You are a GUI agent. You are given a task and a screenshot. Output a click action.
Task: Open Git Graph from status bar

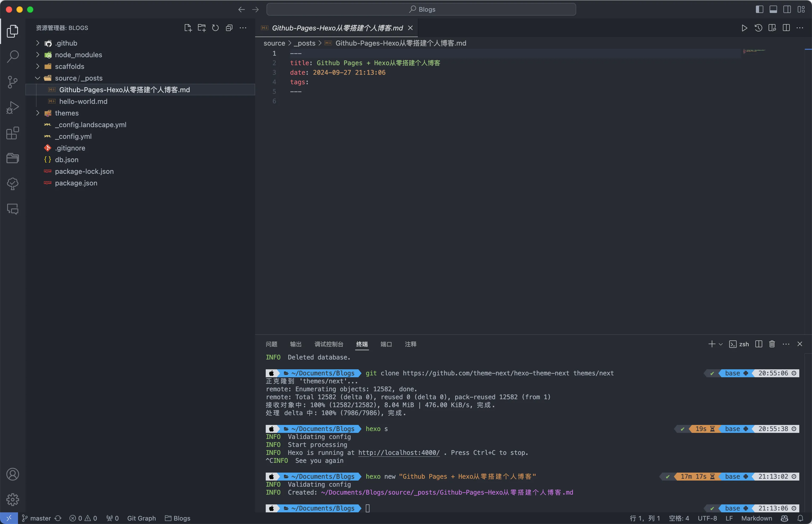(141, 518)
